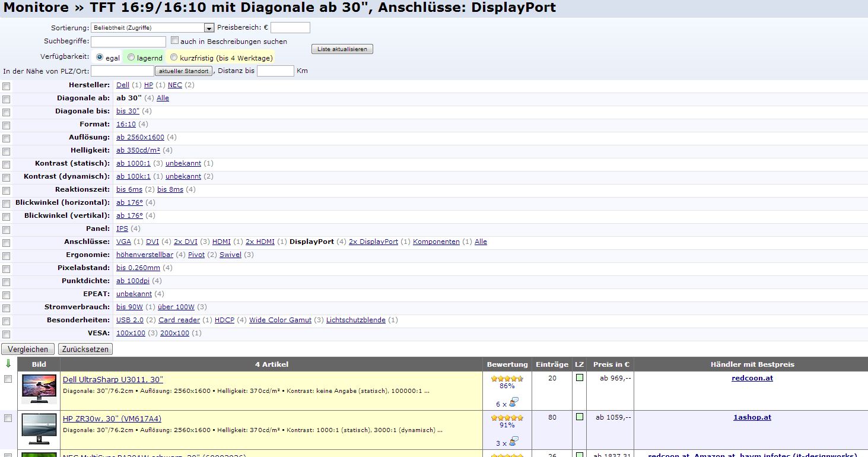This screenshot has height=457, width=868.
Task: Tick the checkbox for the Hersteller filter row
Action: pos(7,86)
